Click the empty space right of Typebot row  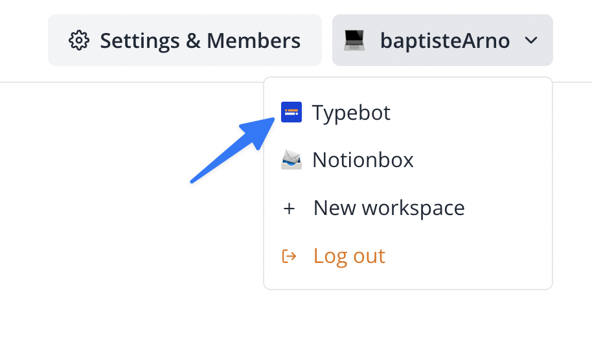[x=479, y=113]
